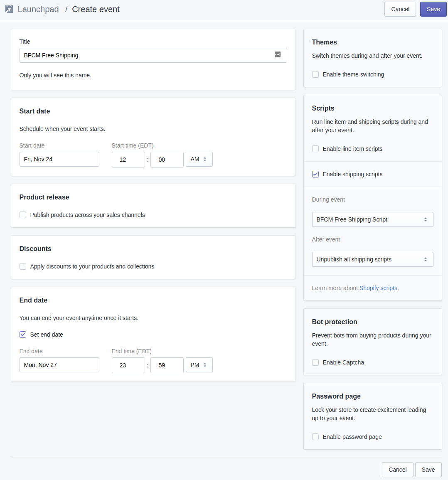
Task: Open Launchpad breadcrumb link
Action: 38,9
